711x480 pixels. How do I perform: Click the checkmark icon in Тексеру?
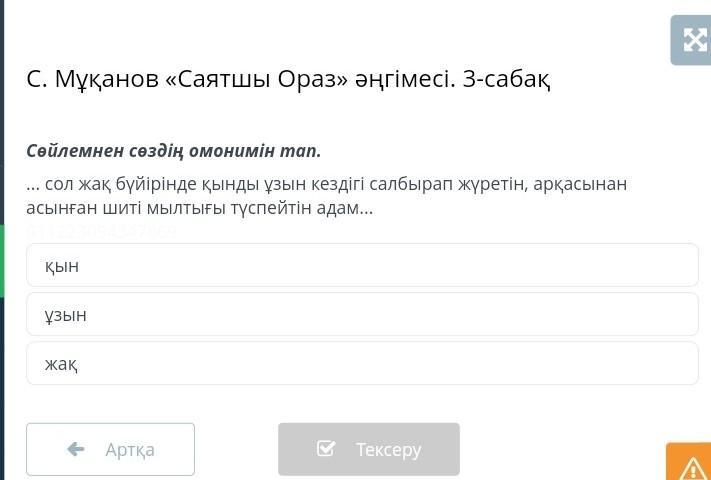click(326, 449)
